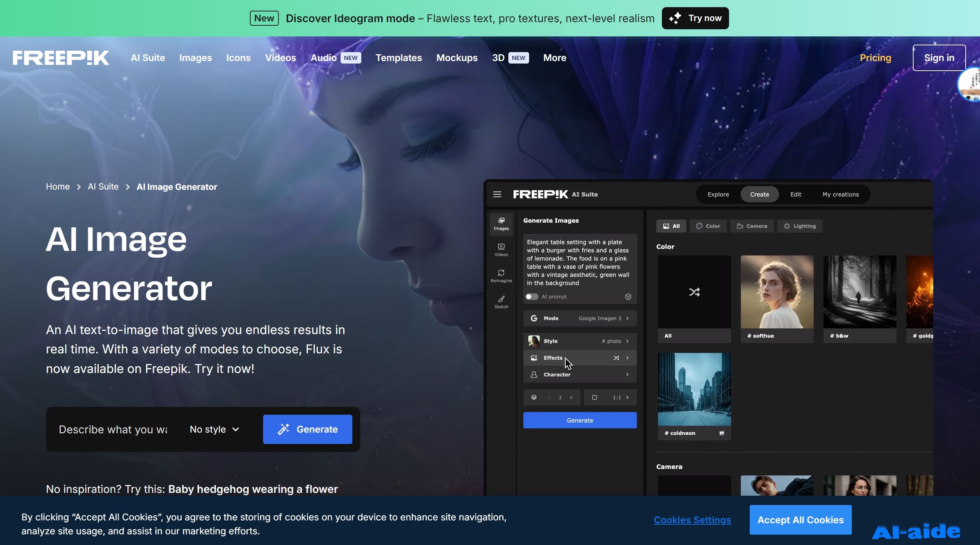The width and height of the screenshot is (980, 545).
Task: Click the Sign in button
Action: [x=939, y=58]
